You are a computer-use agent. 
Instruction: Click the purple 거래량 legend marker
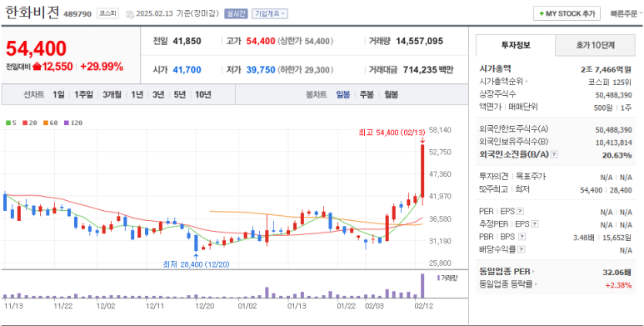pyautogui.click(x=439, y=278)
